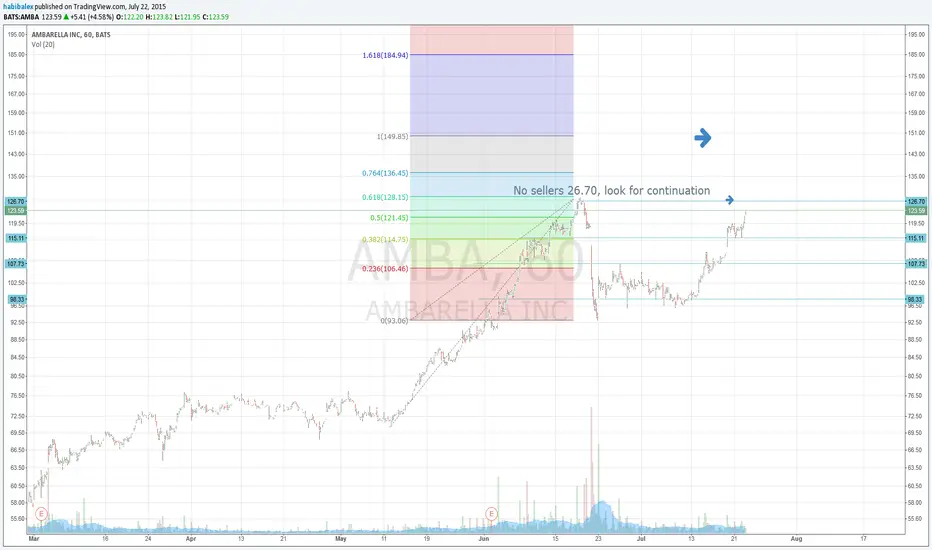The height and width of the screenshot is (550, 932).
Task: Click the May label on the time axis
Action: pos(341,539)
